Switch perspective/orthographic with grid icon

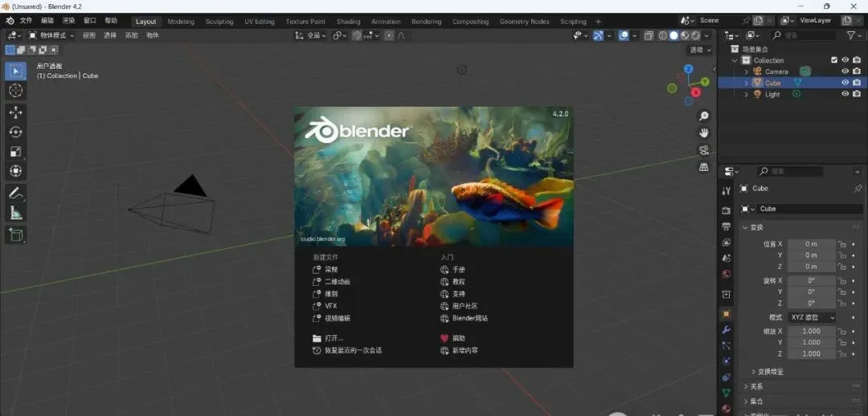tap(704, 167)
